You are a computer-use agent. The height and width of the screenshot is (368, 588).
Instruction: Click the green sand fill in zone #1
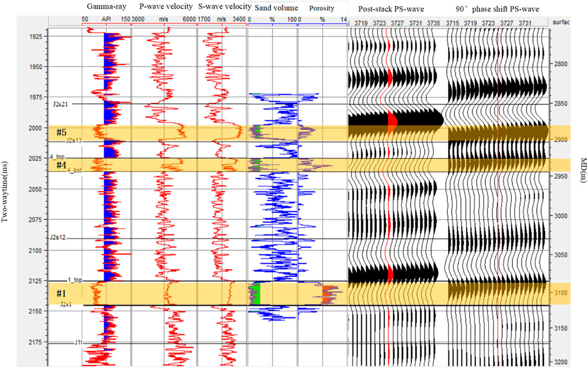point(254,293)
